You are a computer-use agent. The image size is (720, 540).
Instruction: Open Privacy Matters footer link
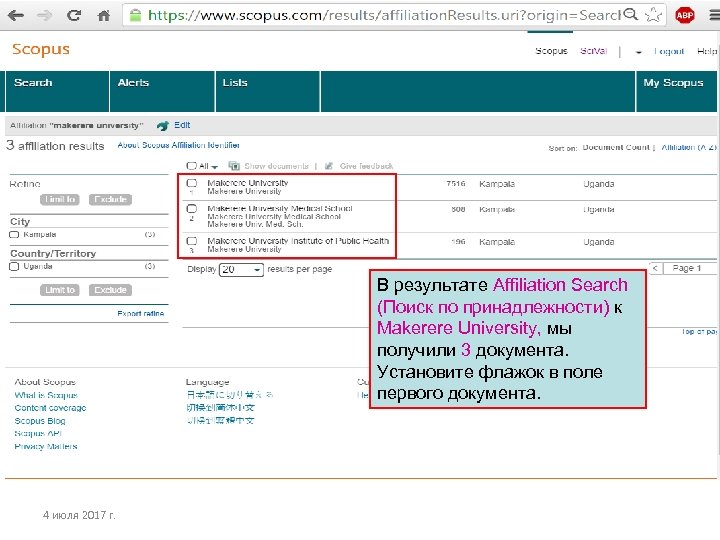coord(45,446)
